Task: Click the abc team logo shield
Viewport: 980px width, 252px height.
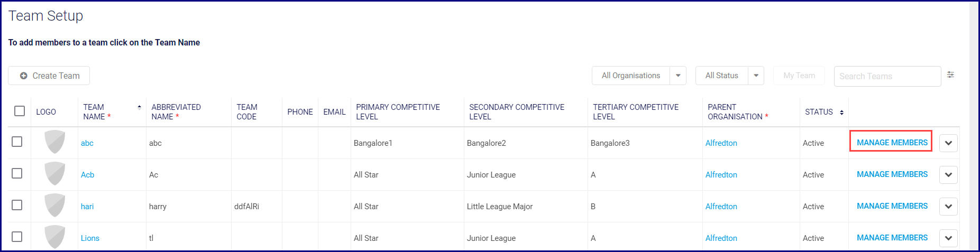Action: pos(54,142)
